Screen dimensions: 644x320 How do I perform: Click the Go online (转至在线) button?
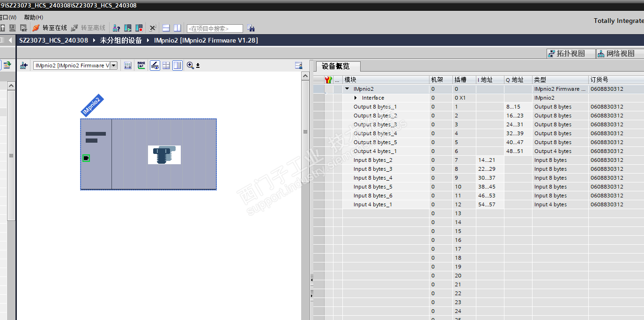pos(50,28)
